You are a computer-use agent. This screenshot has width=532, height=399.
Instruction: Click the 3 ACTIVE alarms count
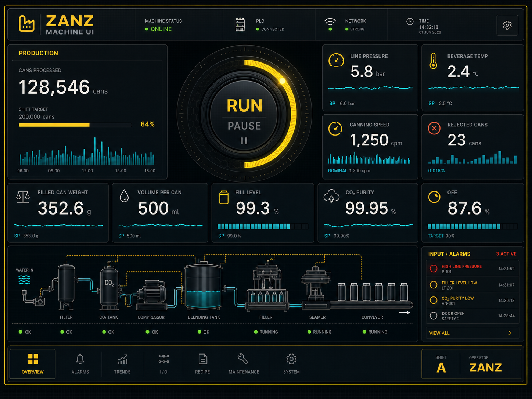(x=506, y=254)
